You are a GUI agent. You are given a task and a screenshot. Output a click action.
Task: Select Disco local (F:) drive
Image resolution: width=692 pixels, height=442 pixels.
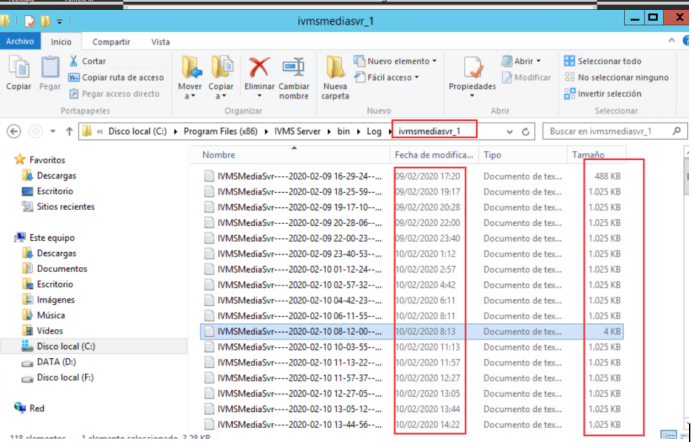(57, 378)
